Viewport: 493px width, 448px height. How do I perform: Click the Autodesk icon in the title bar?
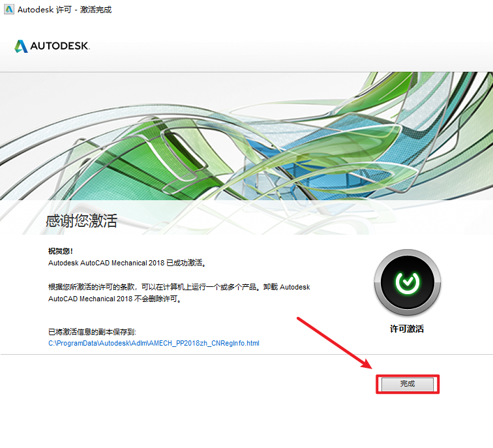coord(8,10)
